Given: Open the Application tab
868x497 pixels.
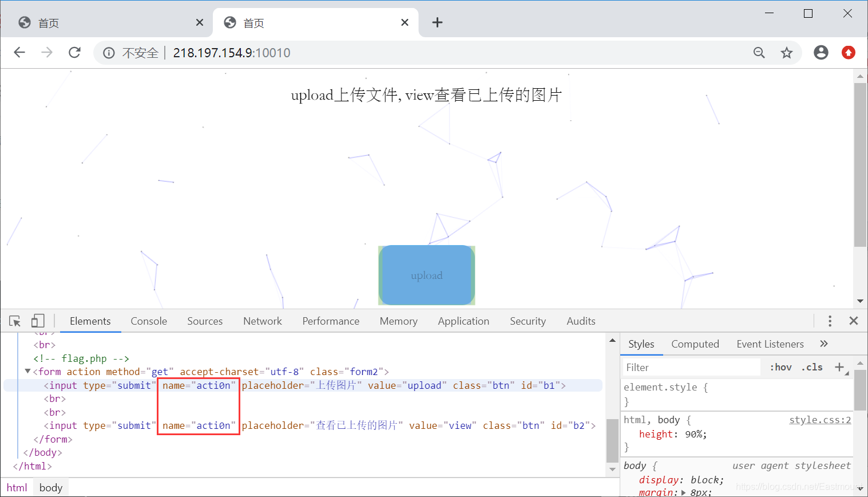Looking at the screenshot, I should click(463, 321).
